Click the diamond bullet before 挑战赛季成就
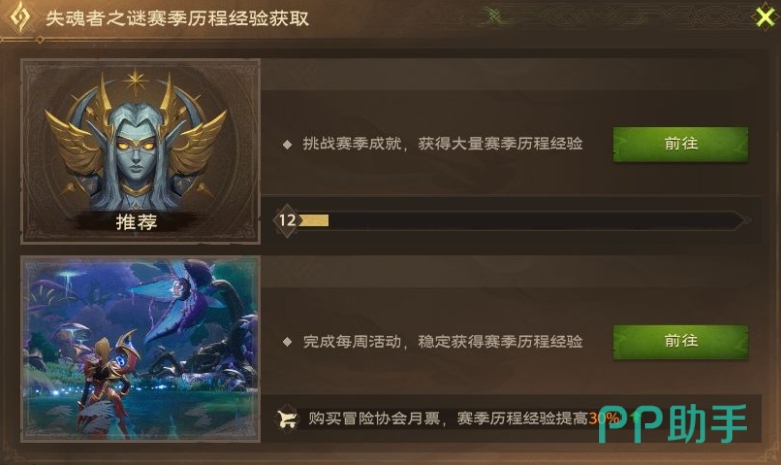This screenshot has height=465, width=781. tap(287, 144)
